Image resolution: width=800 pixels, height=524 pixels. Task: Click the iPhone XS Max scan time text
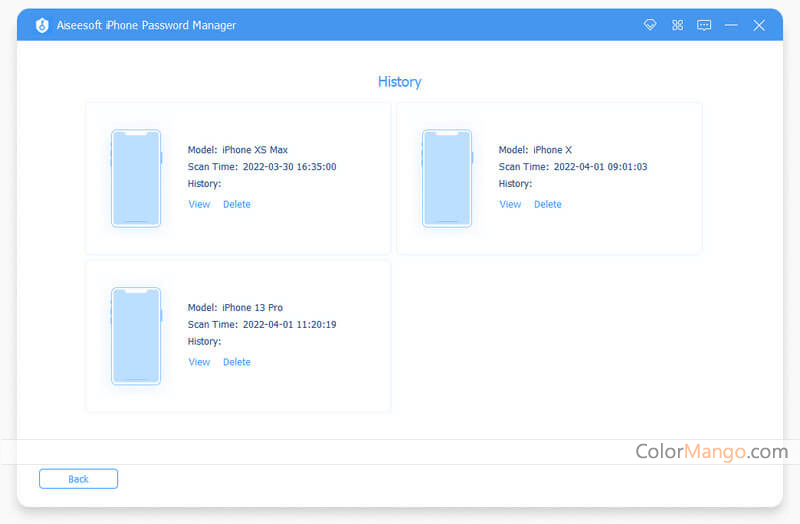tap(262, 167)
